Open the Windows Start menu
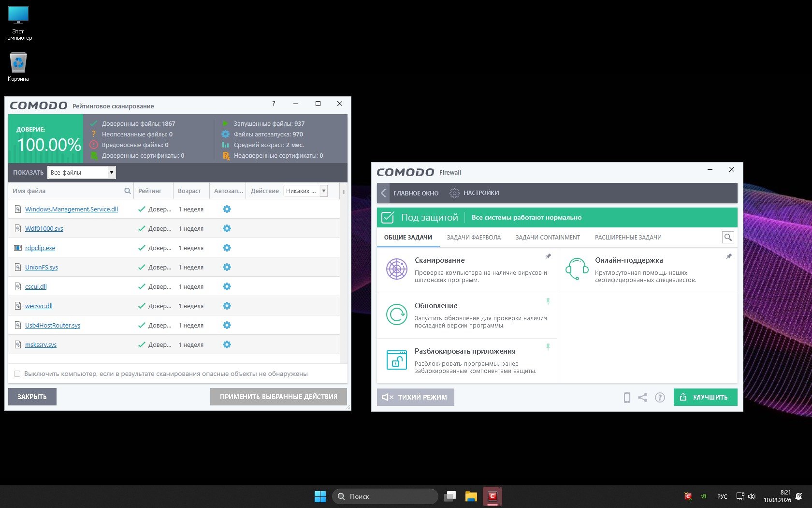812x508 pixels. [x=320, y=496]
